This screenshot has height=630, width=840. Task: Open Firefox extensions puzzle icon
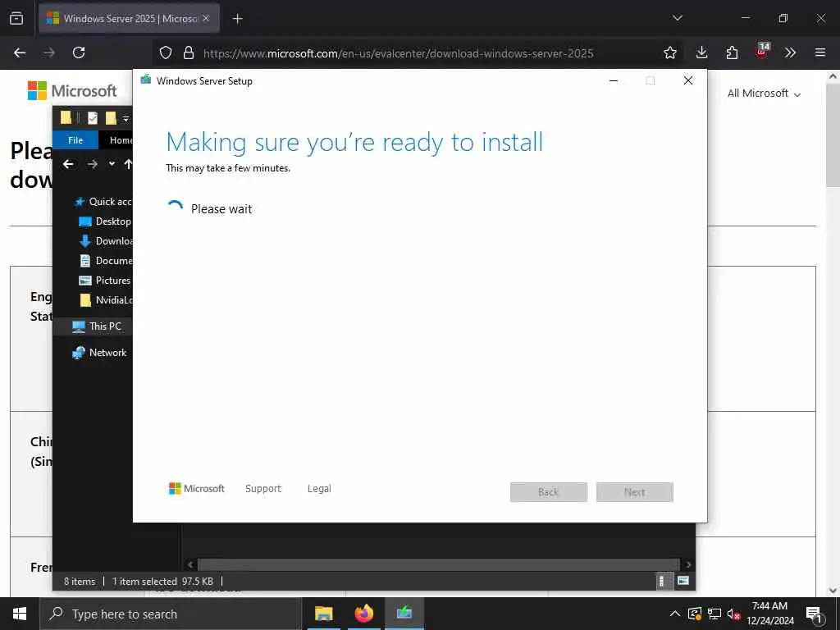click(732, 52)
